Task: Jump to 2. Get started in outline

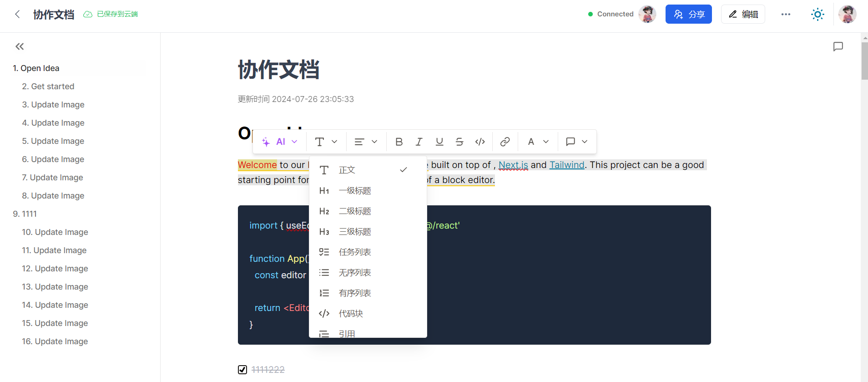Action: click(48, 87)
